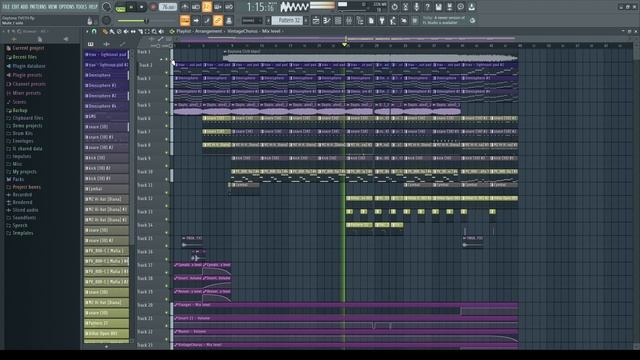Toggle the auto scrolling arrow icon
Image resolution: width=640 pixels, height=360 pixels.
[x=196, y=20]
